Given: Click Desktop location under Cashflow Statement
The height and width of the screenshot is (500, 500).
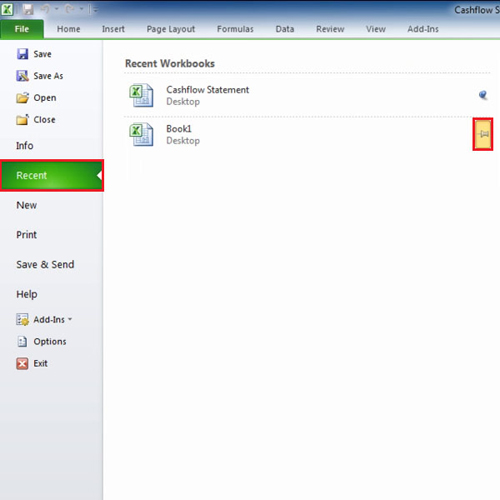Looking at the screenshot, I should click(183, 102).
